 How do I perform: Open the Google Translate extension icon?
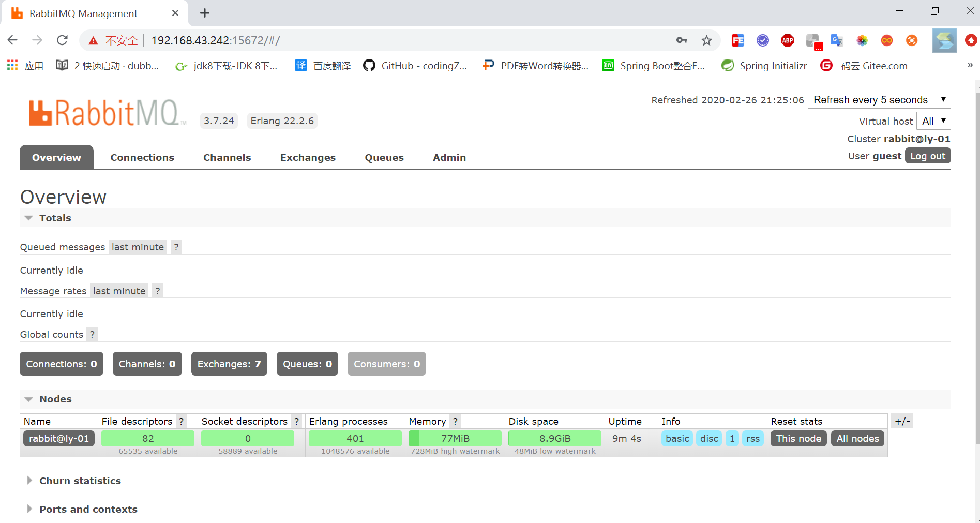(x=837, y=40)
